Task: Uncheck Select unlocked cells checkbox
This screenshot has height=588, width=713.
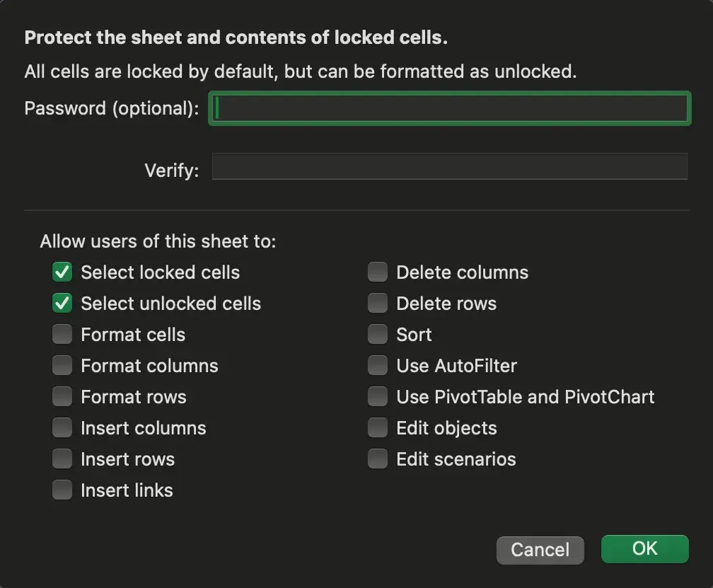Action: 62,304
